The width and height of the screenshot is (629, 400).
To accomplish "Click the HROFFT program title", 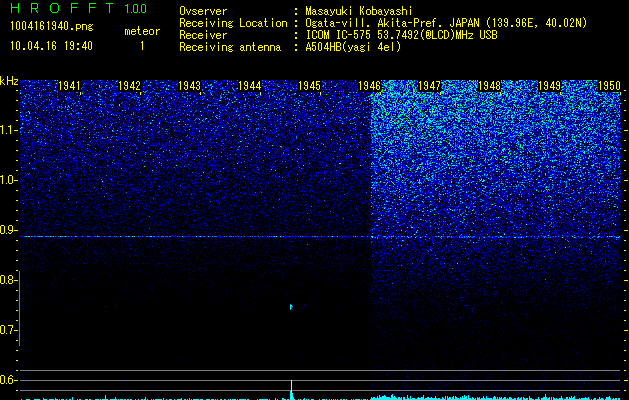I will [x=62, y=8].
